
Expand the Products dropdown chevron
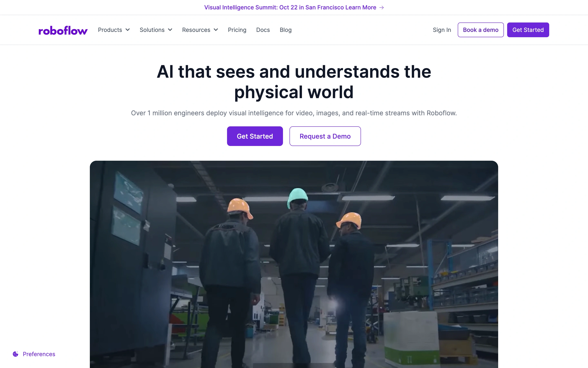(x=128, y=30)
